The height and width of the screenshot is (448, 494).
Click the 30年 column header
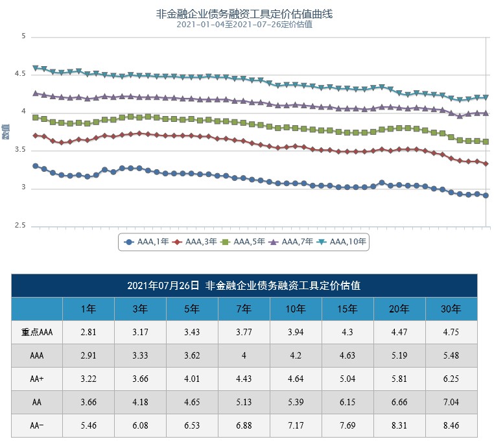[x=451, y=309]
